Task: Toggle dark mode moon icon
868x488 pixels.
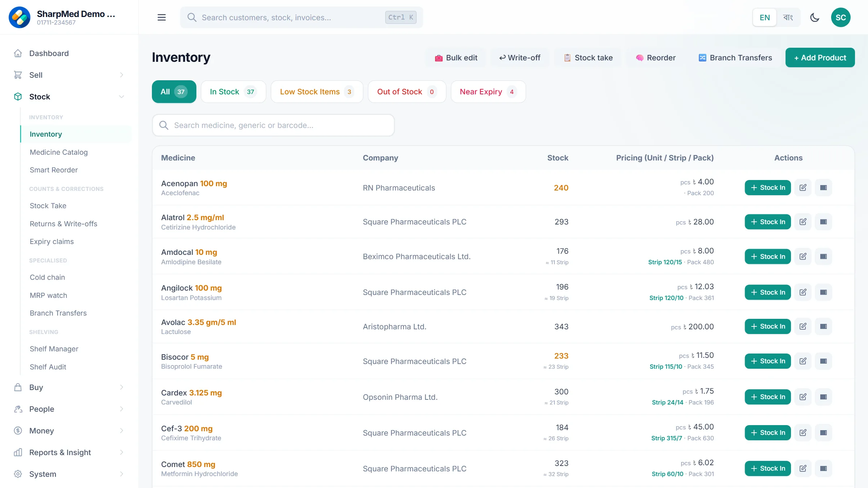Action: click(x=814, y=17)
